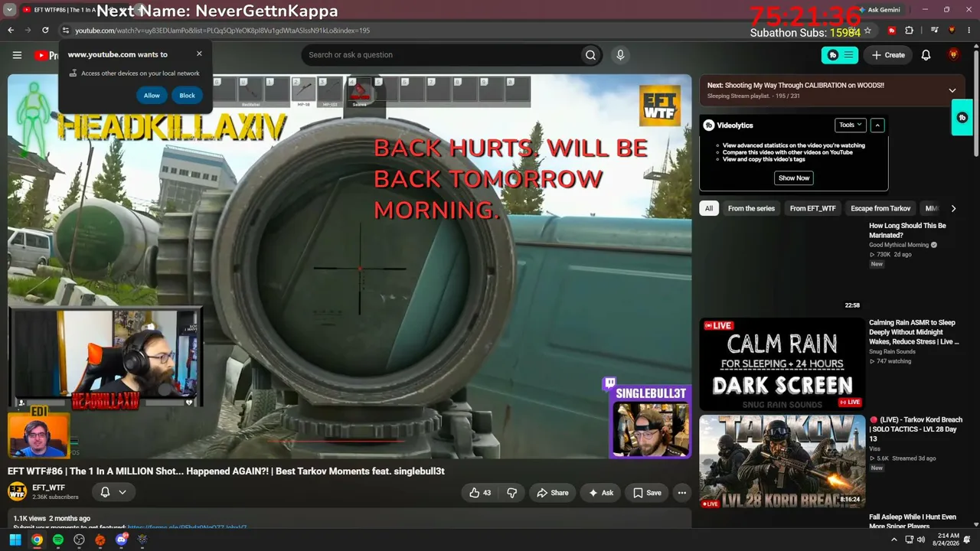Open the account avatar menu

click(953, 55)
